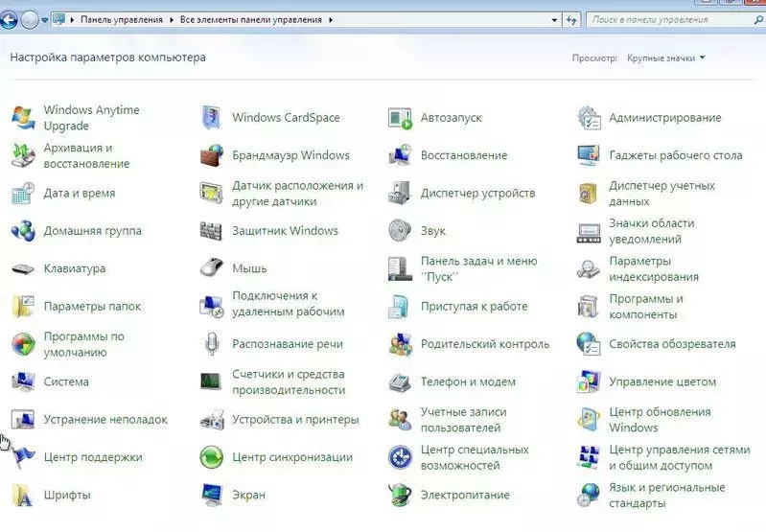Screen dimensions: 766x532
Task: Click the search magnifier icon
Action: click(758, 20)
